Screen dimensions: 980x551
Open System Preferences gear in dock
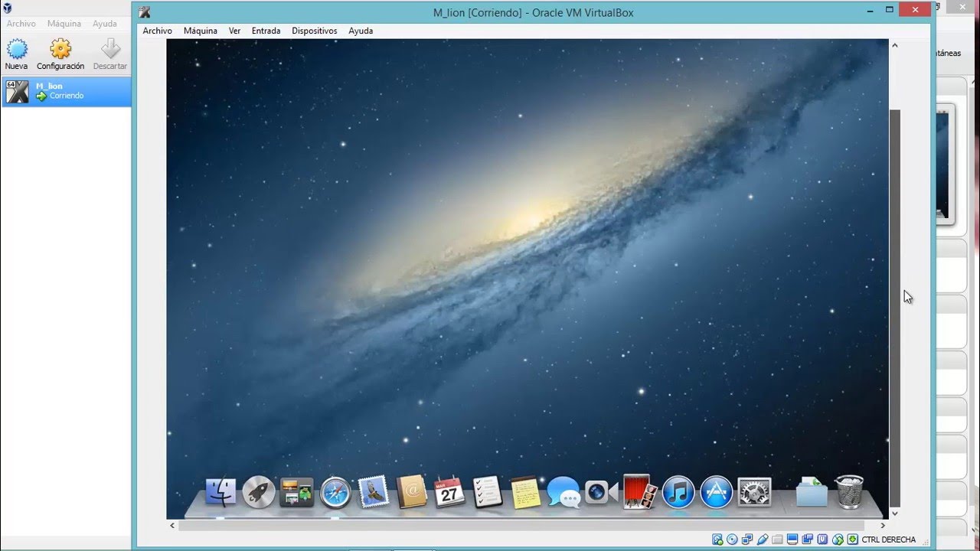coord(754,492)
